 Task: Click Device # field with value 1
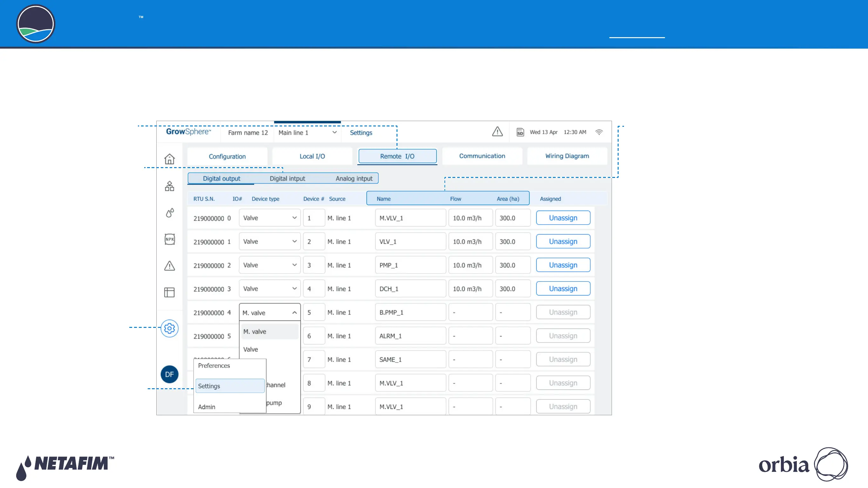tap(314, 218)
